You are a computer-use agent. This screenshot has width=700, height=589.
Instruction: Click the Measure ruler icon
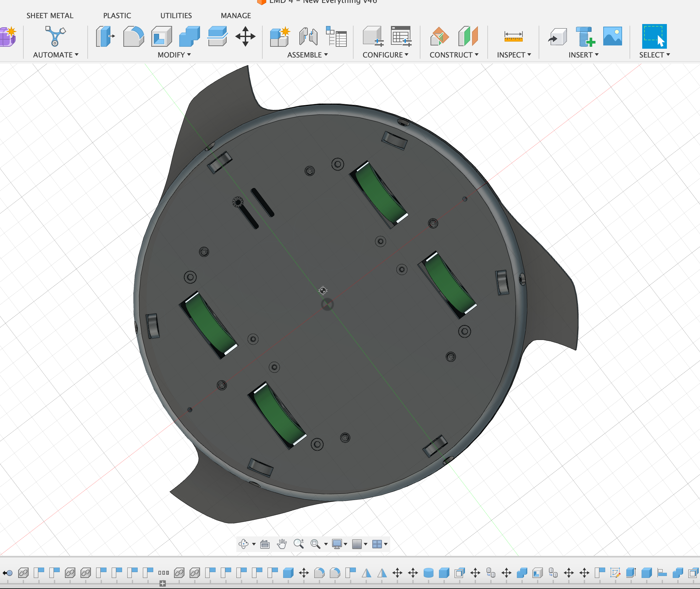click(x=513, y=36)
